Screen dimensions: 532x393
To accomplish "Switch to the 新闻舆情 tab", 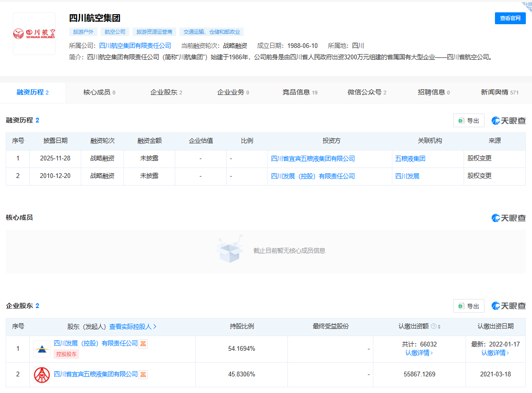I will pyautogui.click(x=494, y=93).
